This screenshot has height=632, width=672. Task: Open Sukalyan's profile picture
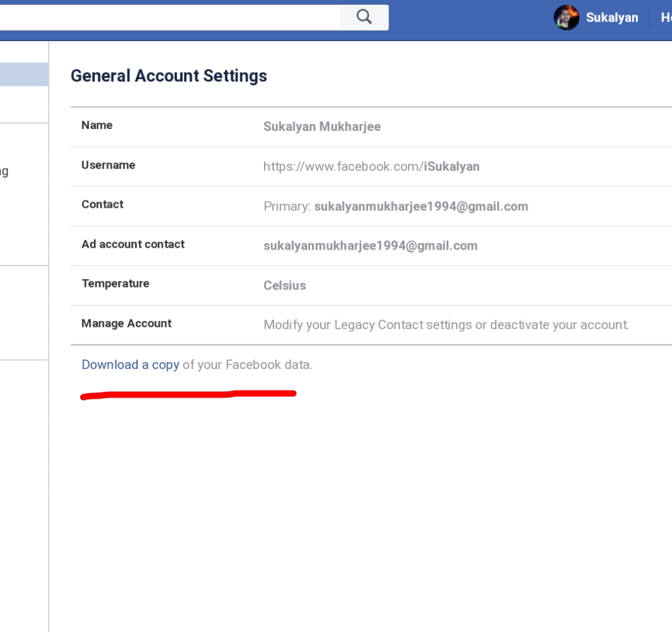[566, 18]
